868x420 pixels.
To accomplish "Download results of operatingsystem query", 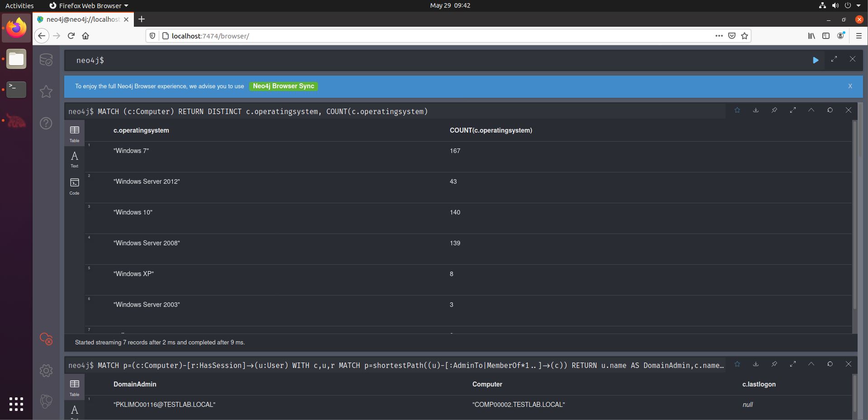I will click(756, 110).
